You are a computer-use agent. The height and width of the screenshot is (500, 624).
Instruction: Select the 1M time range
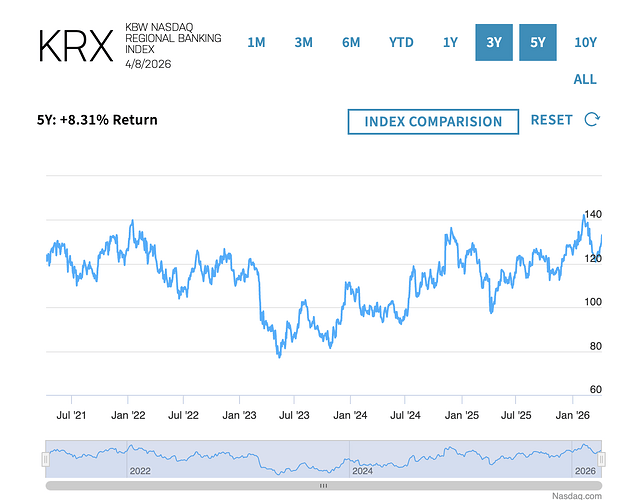256,43
